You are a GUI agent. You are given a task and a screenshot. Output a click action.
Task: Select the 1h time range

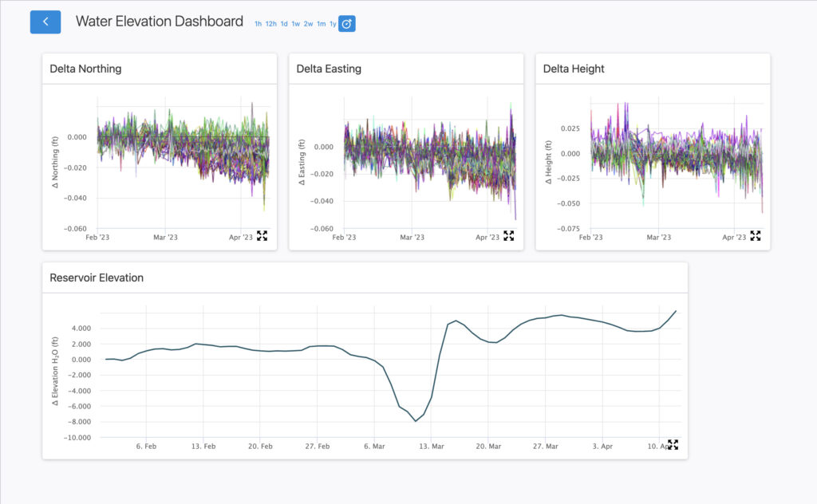pos(257,24)
